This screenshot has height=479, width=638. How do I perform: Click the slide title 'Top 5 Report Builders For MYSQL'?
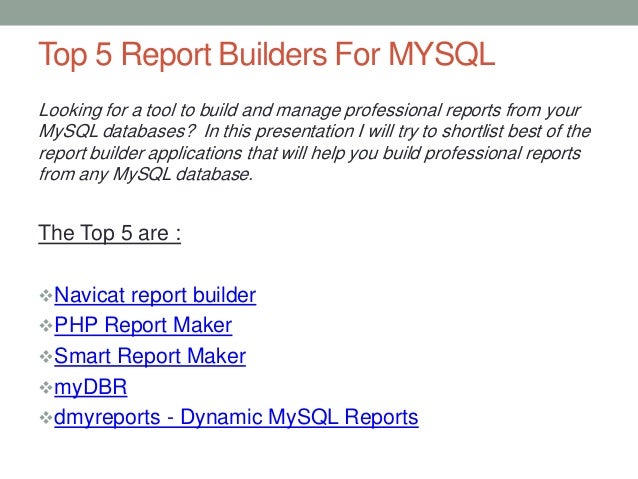267,54
